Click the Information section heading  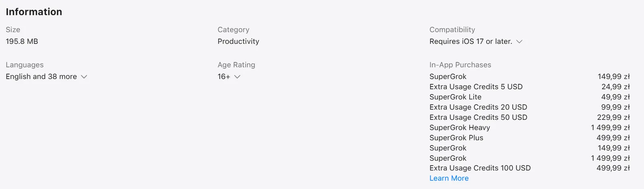coord(34,12)
